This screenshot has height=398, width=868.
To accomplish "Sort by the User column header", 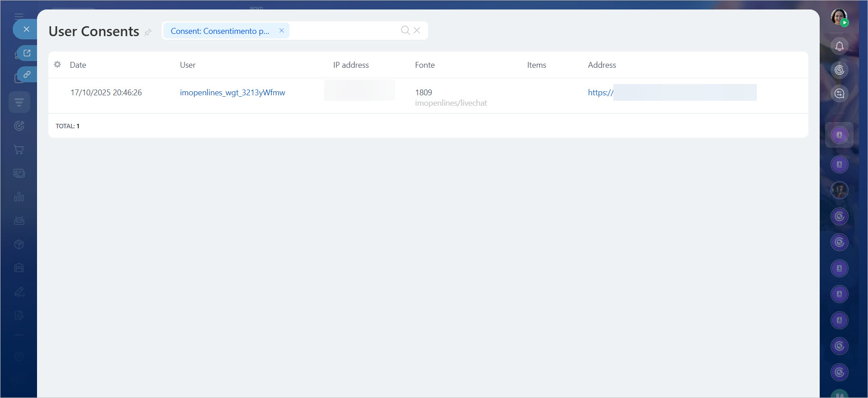I will pyautogui.click(x=187, y=65).
